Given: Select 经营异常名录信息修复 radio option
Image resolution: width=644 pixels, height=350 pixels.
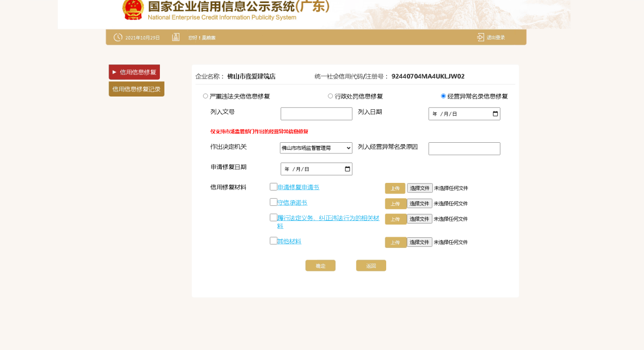Looking at the screenshot, I should (x=444, y=96).
